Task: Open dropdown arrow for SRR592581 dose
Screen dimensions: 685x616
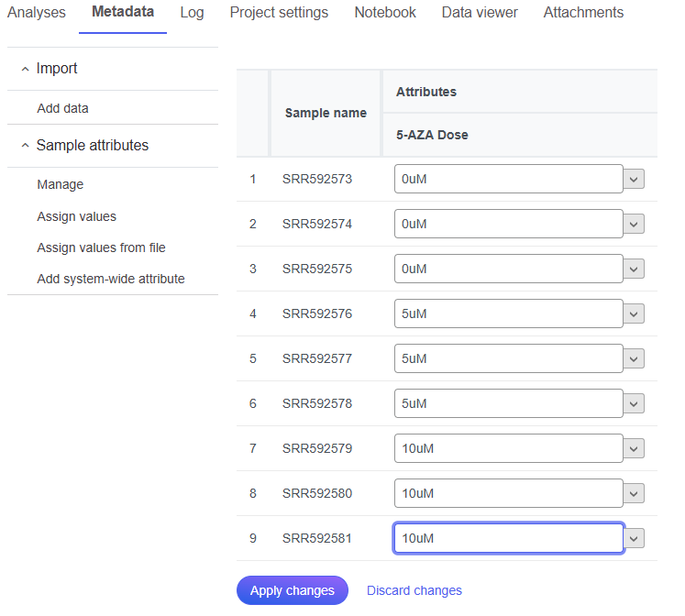Action: (x=634, y=539)
